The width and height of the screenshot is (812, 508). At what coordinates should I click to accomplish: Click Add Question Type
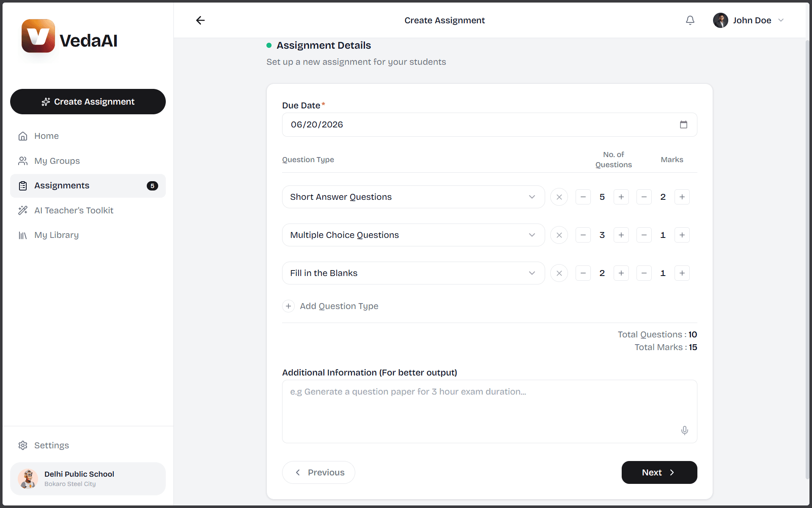point(330,306)
